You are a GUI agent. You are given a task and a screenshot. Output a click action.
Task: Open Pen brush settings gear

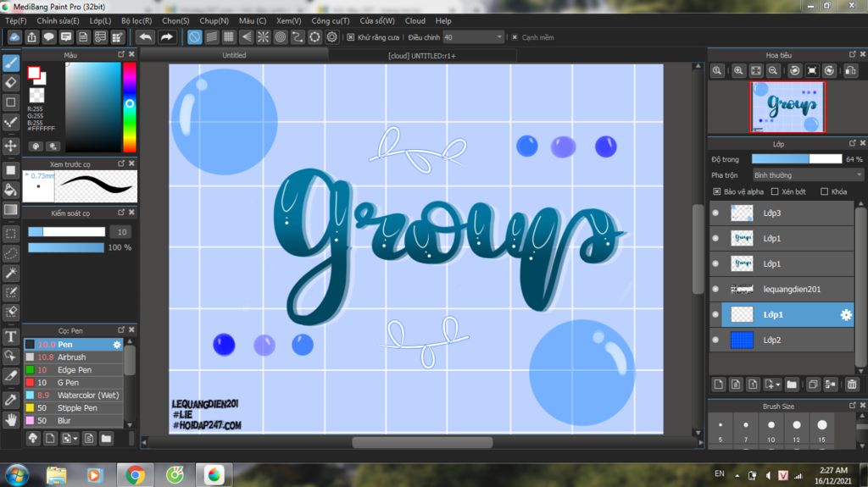[x=117, y=344]
